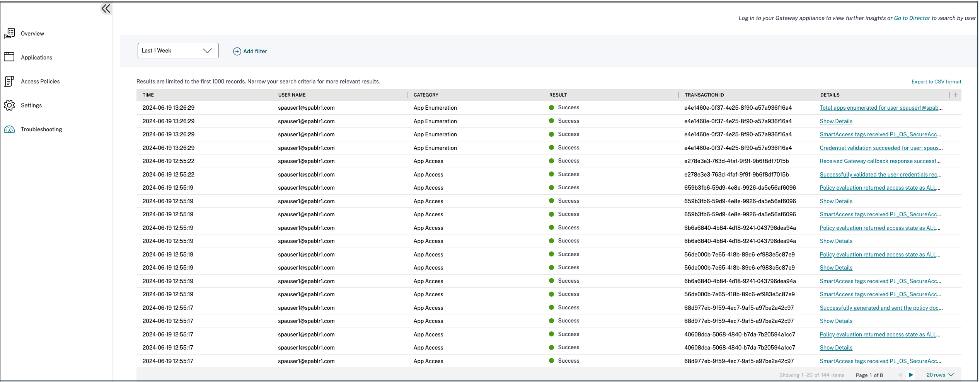
Task: Click the previous page arrow
Action: point(900,375)
